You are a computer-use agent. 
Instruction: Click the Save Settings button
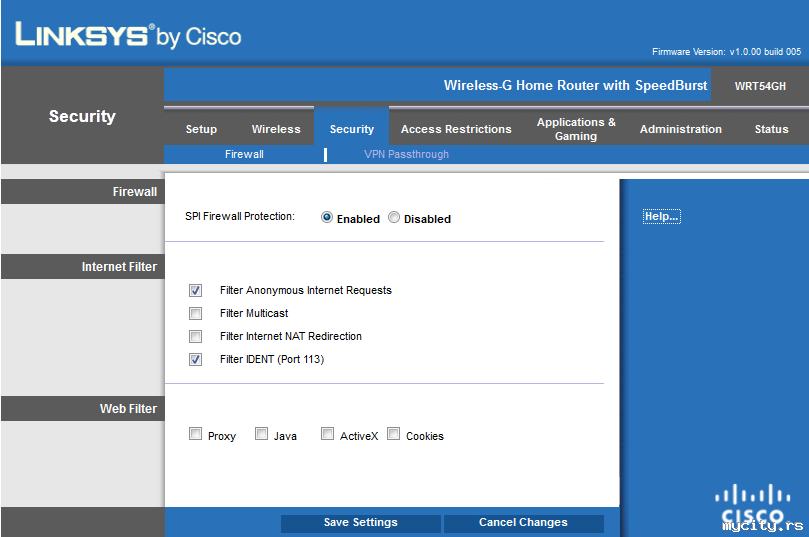coord(360,523)
